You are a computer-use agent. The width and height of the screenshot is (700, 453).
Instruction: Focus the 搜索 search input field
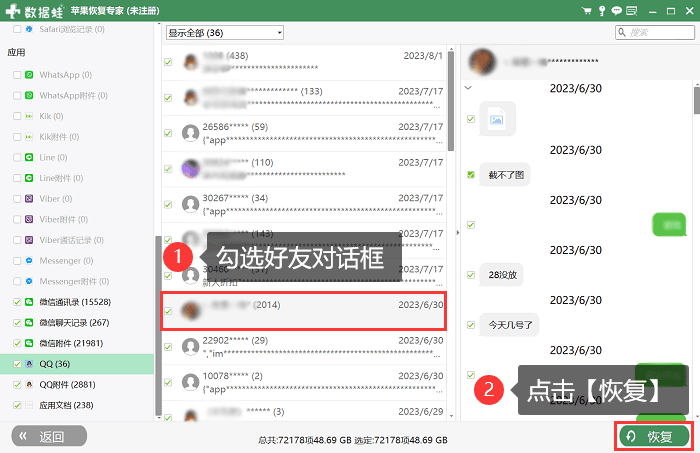coord(654,32)
